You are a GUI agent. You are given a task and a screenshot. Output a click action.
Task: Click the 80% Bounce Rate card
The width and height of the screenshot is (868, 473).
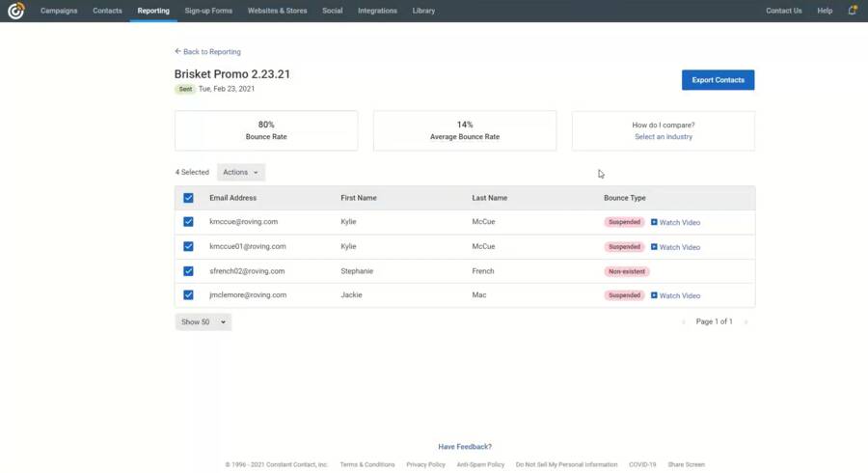pos(266,130)
